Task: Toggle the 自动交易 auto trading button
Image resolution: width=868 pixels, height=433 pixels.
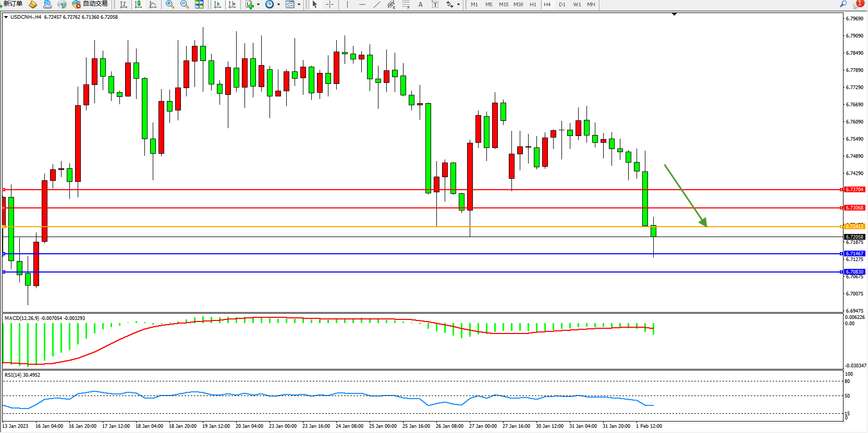Action: coord(90,4)
